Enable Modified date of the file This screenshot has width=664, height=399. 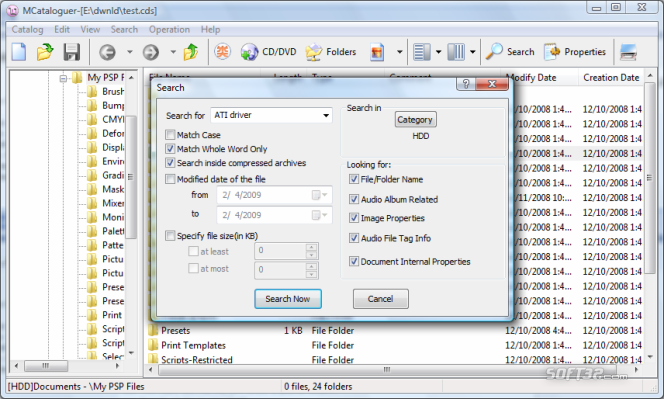pyautogui.click(x=170, y=179)
